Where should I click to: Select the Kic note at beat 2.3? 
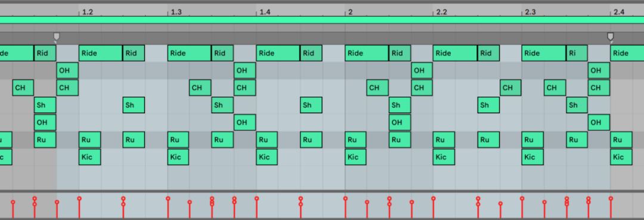pyautogui.click(x=532, y=157)
